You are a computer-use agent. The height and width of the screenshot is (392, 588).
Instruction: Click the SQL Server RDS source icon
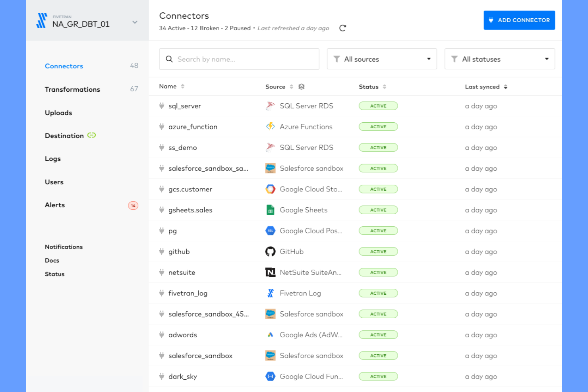270,106
